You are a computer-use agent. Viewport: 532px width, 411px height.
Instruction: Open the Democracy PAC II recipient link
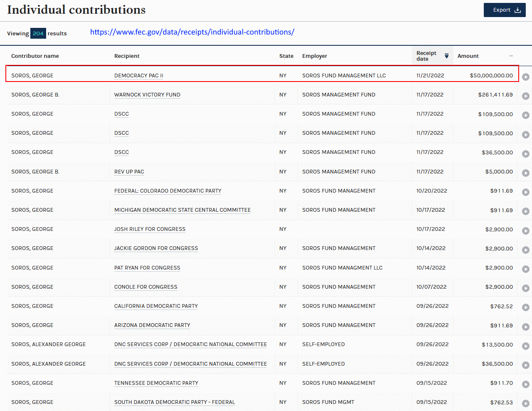[139, 76]
